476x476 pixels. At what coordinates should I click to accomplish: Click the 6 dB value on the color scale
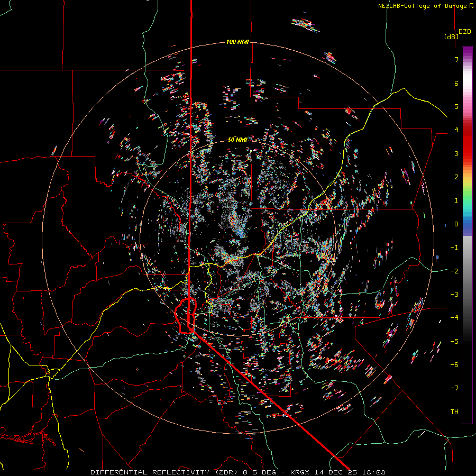[456, 83]
